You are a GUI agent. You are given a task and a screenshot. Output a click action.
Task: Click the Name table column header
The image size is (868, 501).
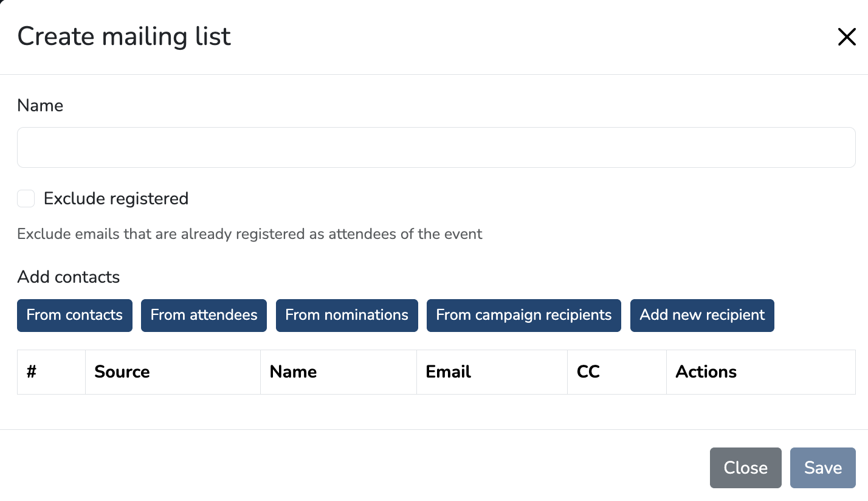click(x=293, y=371)
